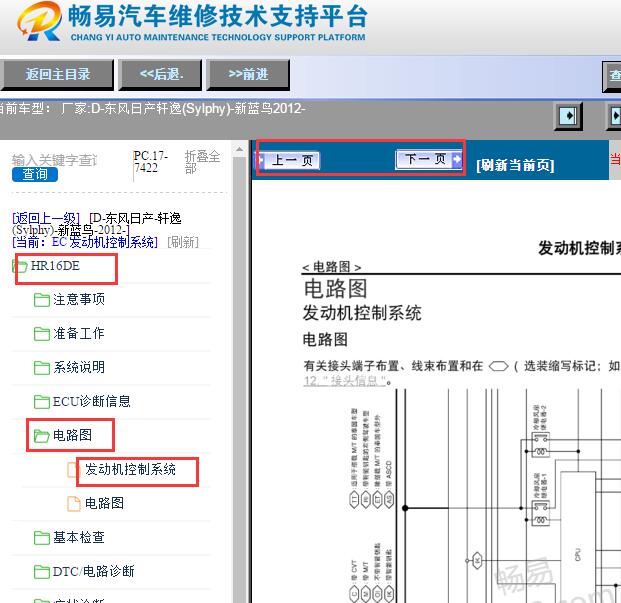Go back with <<后退 button
This screenshot has height=603, width=621.
pyautogui.click(x=161, y=74)
